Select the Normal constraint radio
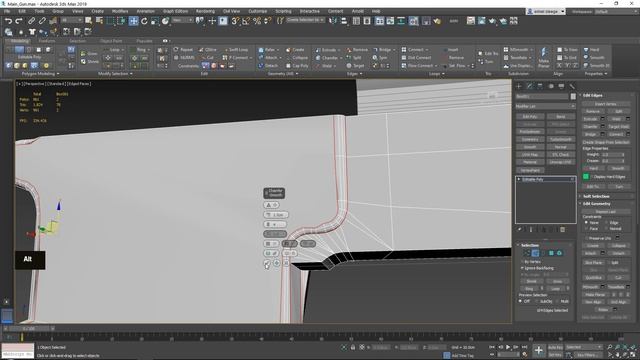 [x=607, y=229]
